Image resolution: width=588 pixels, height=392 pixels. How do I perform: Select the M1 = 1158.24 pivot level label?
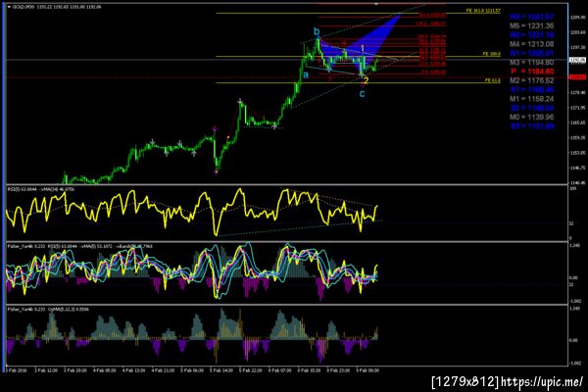tap(531, 99)
